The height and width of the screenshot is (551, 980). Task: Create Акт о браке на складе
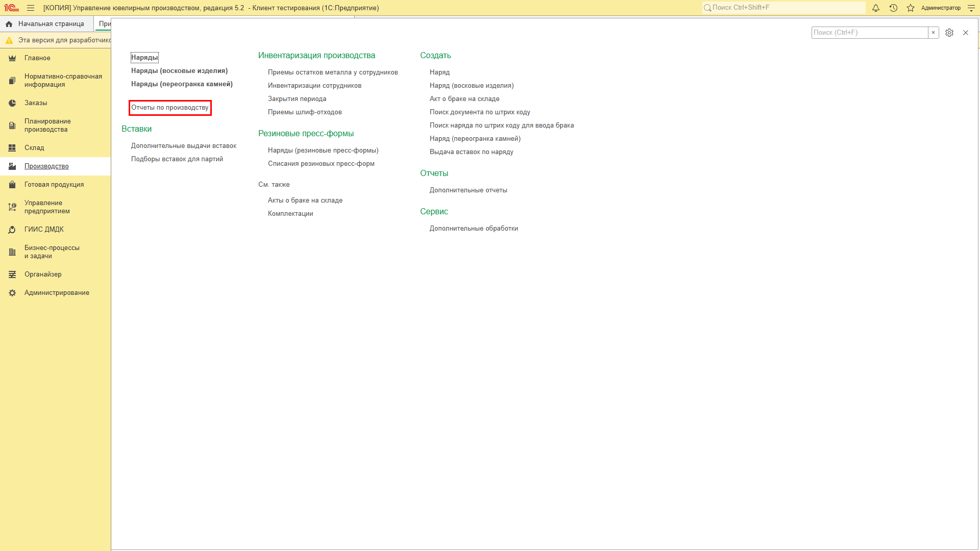tap(464, 99)
